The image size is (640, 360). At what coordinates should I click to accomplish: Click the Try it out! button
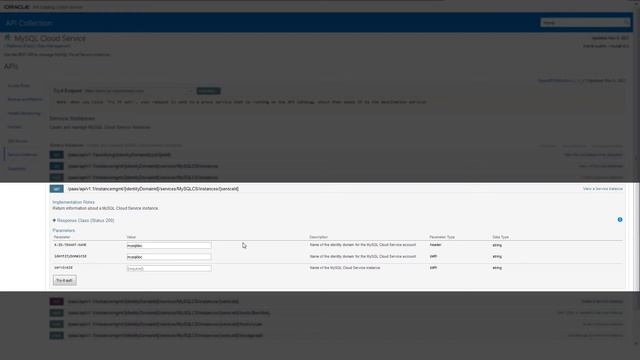[64, 280]
